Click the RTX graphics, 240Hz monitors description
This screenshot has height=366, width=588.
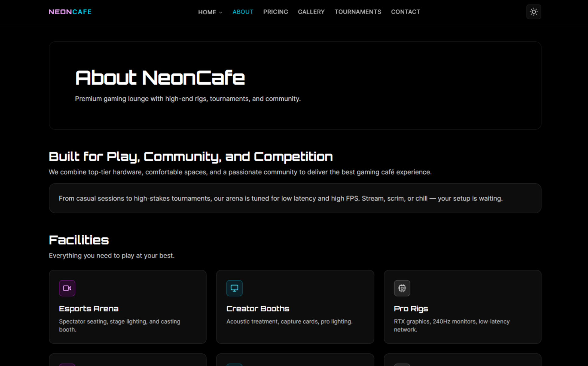[x=452, y=325]
